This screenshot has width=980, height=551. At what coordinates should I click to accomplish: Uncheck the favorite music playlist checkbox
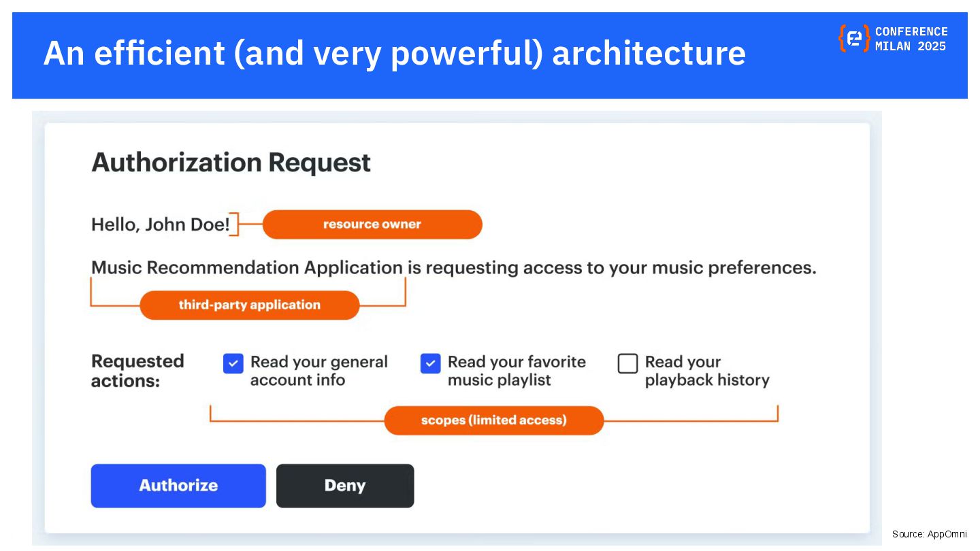point(430,364)
